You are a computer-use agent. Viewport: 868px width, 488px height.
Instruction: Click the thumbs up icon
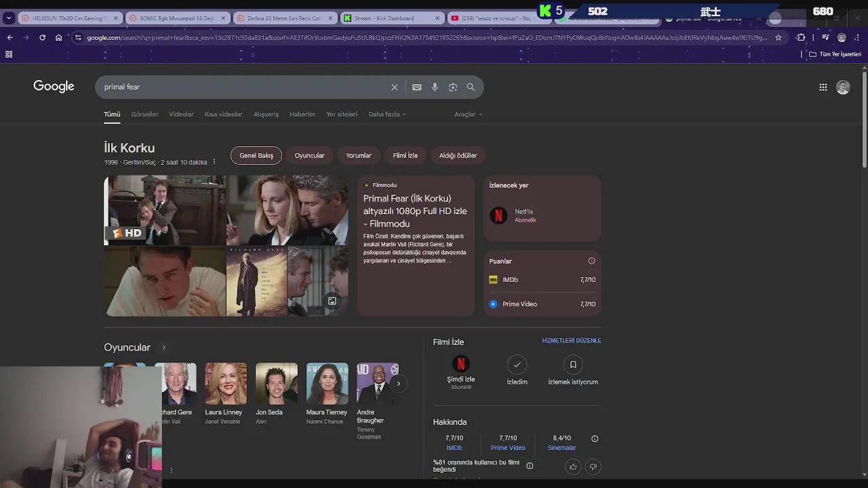click(x=573, y=466)
